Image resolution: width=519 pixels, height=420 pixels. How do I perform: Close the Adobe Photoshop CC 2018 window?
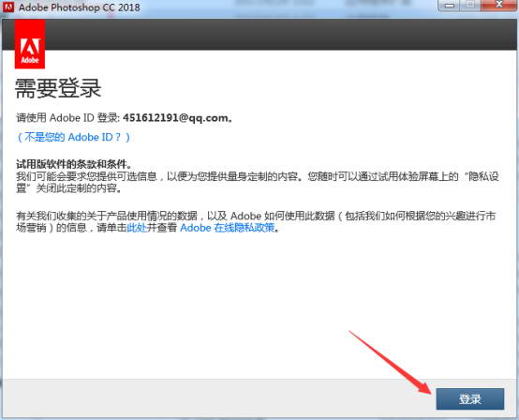(499, 6)
